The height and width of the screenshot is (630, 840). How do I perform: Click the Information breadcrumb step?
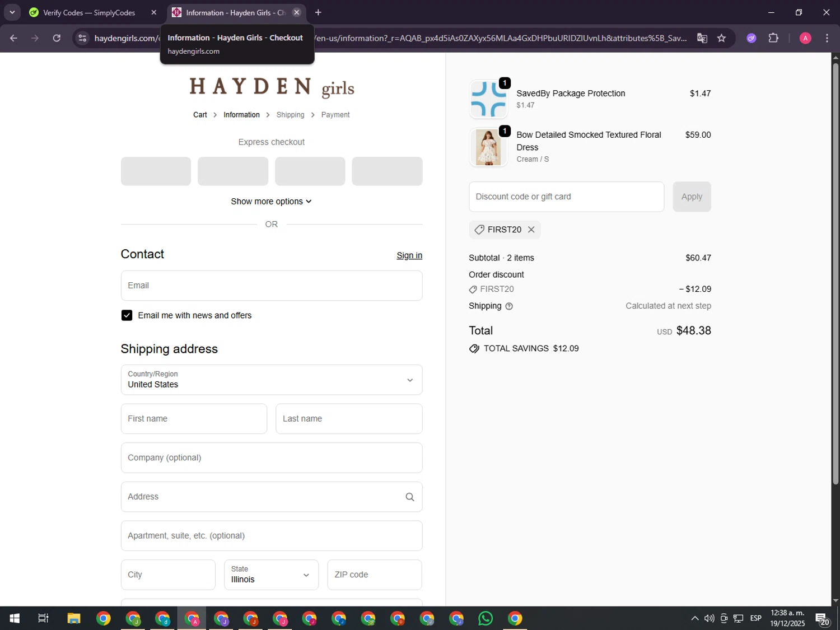tap(241, 115)
